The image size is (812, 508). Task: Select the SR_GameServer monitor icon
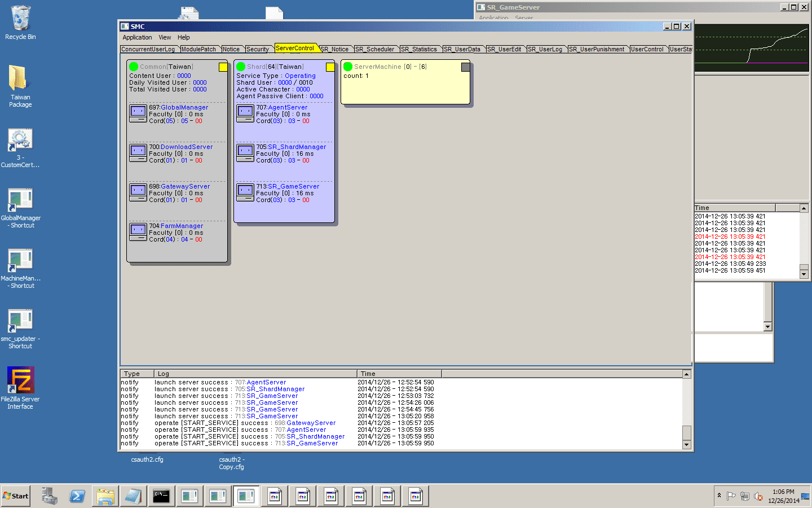coord(245,192)
